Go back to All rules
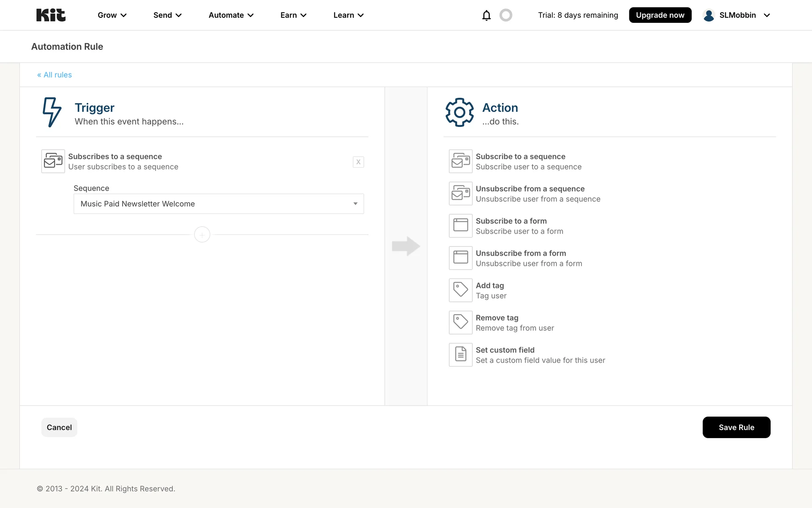The image size is (812, 508). pos(55,75)
